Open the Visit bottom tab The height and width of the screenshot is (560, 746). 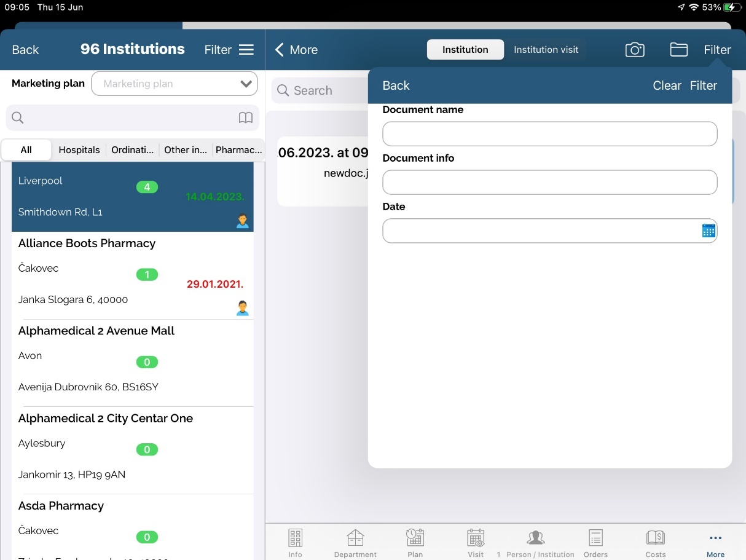point(476,542)
